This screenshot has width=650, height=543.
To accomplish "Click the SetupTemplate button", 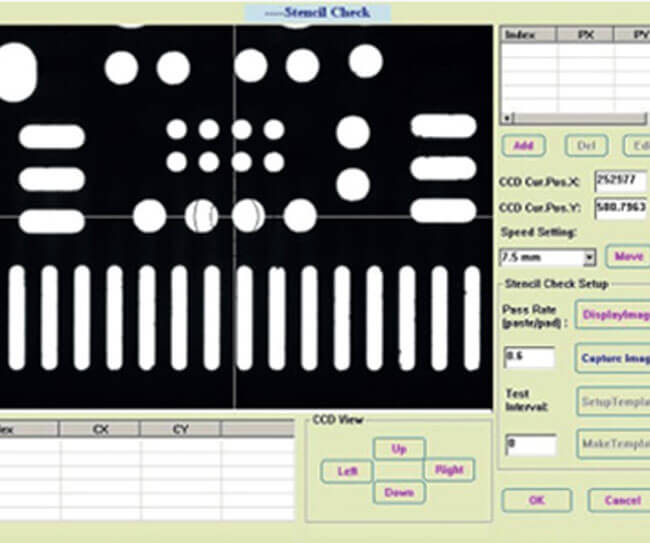I will 613,400.
